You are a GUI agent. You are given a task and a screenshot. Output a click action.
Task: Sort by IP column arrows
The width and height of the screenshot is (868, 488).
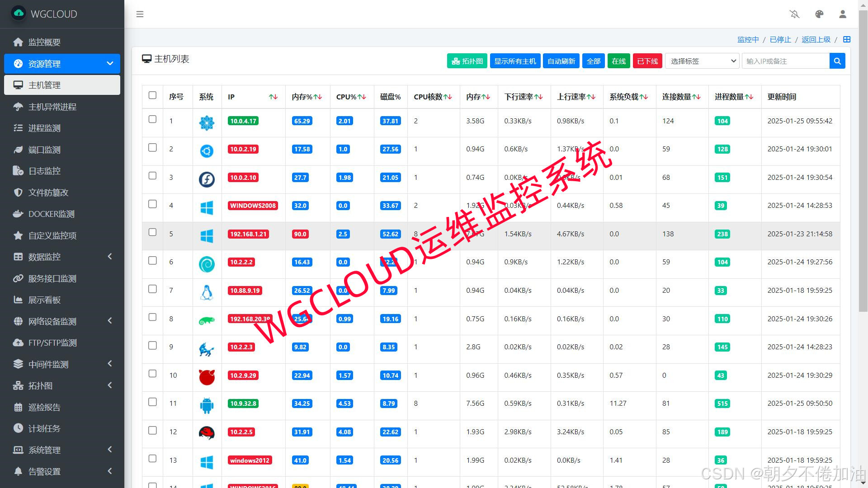[x=273, y=97]
